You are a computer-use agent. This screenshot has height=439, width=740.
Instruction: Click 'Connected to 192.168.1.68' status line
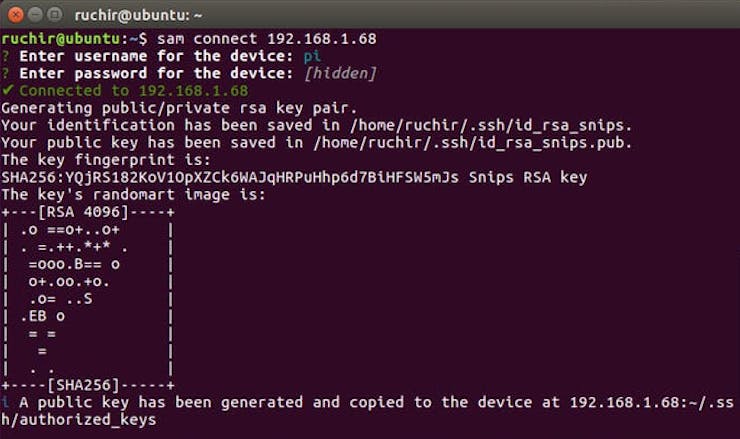pyautogui.click(x=134, y=91)
